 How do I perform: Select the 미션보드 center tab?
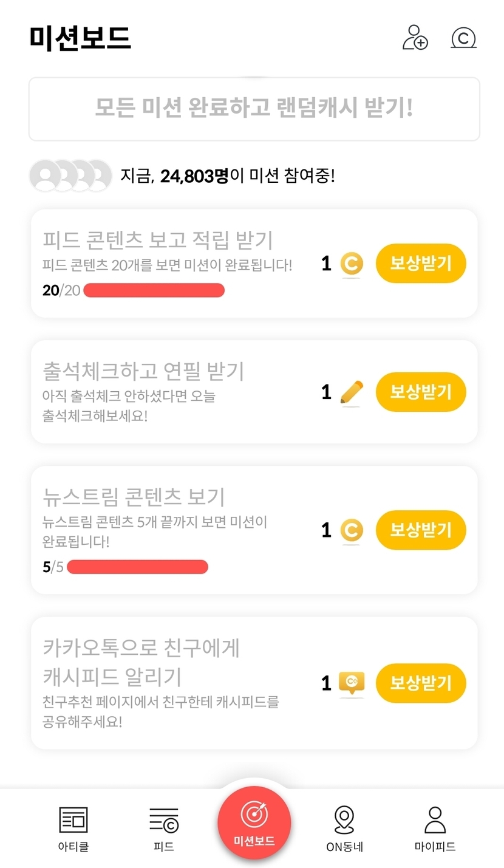[x=254, y=822]
